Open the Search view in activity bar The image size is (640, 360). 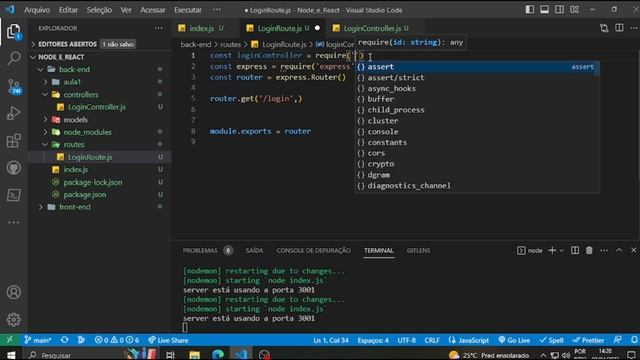click(x=13, y=58)
